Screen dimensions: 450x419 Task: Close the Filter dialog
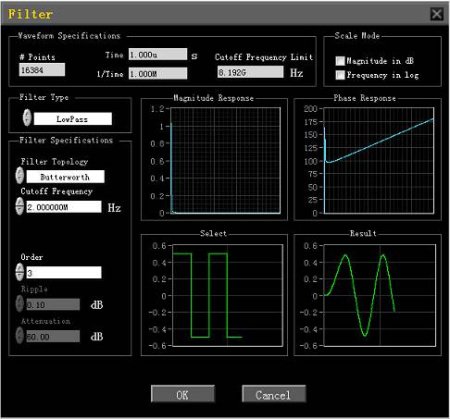(x=437, y=14)
